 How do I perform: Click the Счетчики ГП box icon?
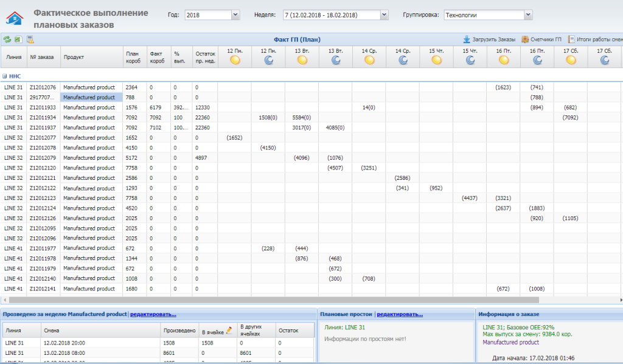[x=525, y=39]
